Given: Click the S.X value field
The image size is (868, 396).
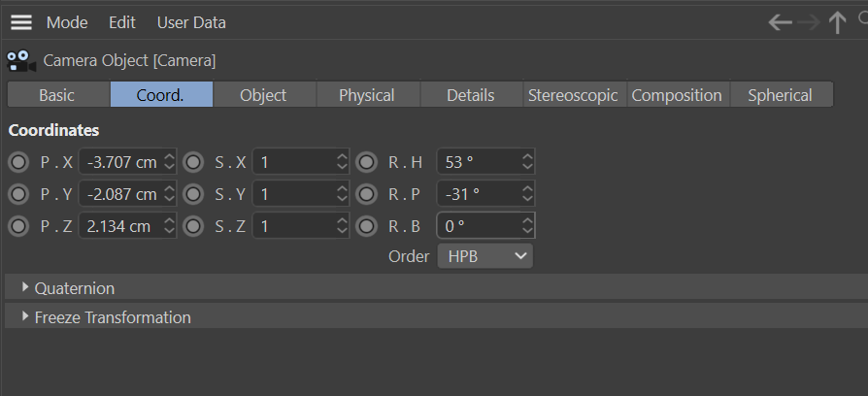Looking at the screenshot, I should tap(293, 162).
